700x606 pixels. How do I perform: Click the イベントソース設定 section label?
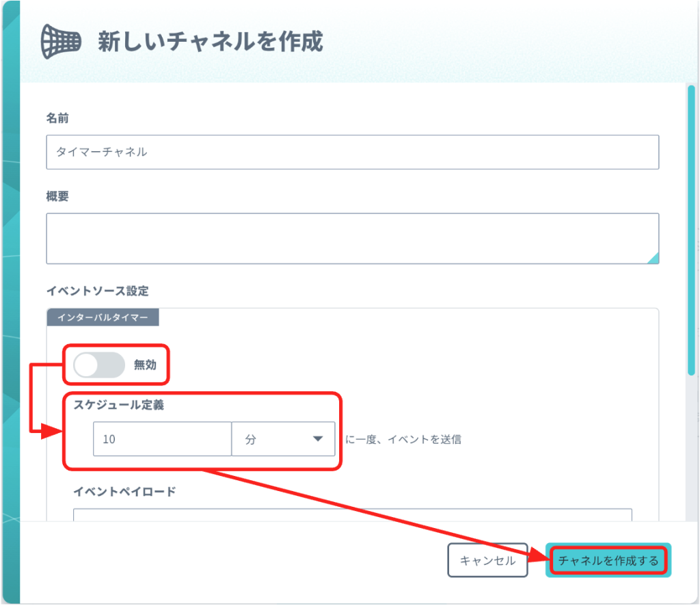click(x=97, y=291)
